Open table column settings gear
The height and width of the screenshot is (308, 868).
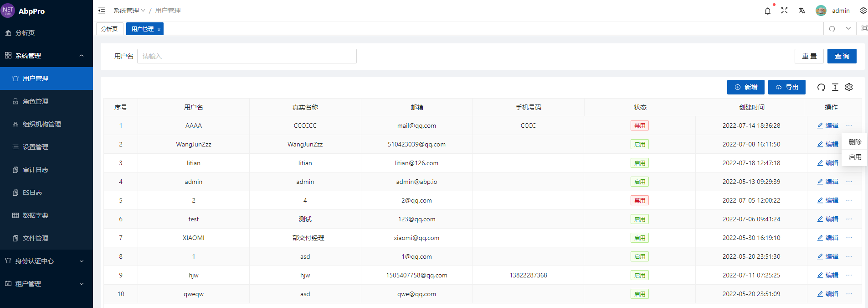(849, 87)
